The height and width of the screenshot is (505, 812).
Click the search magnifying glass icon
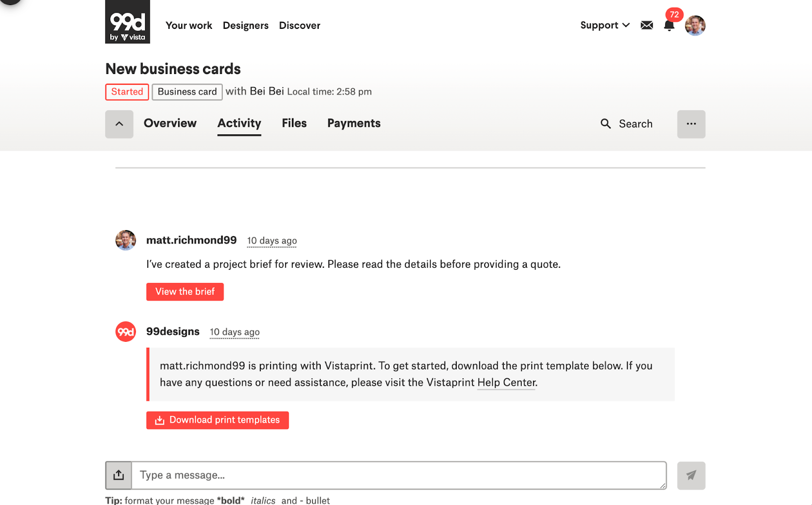605,124
